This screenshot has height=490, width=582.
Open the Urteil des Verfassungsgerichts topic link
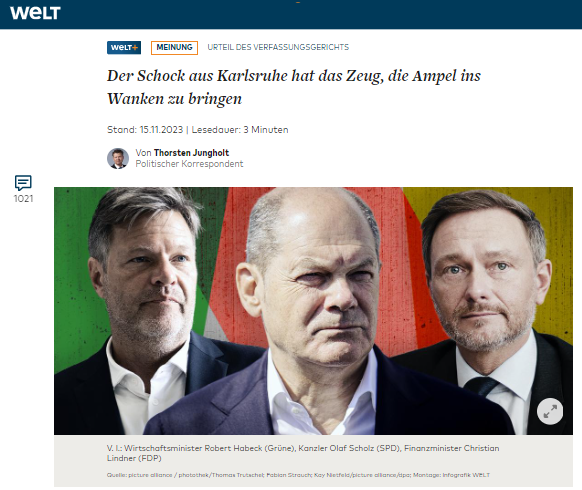pyautogui.click(x=278, y=47)
